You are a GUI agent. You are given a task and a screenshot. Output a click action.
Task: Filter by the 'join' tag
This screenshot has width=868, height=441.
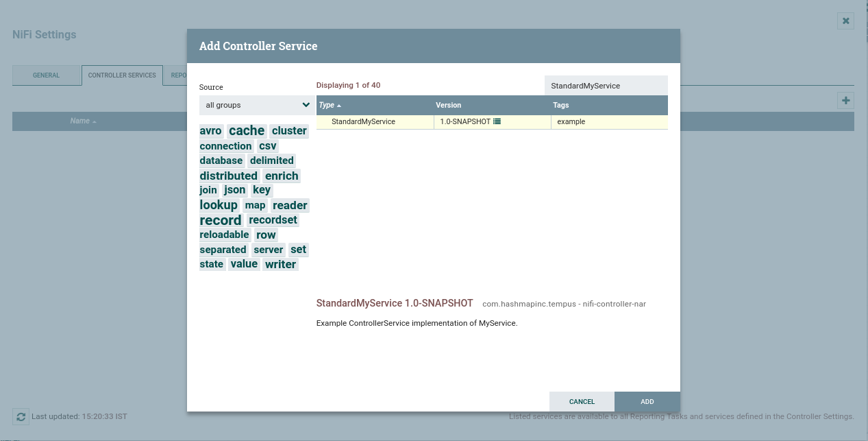pyautogui.click(x=208, y=190)
